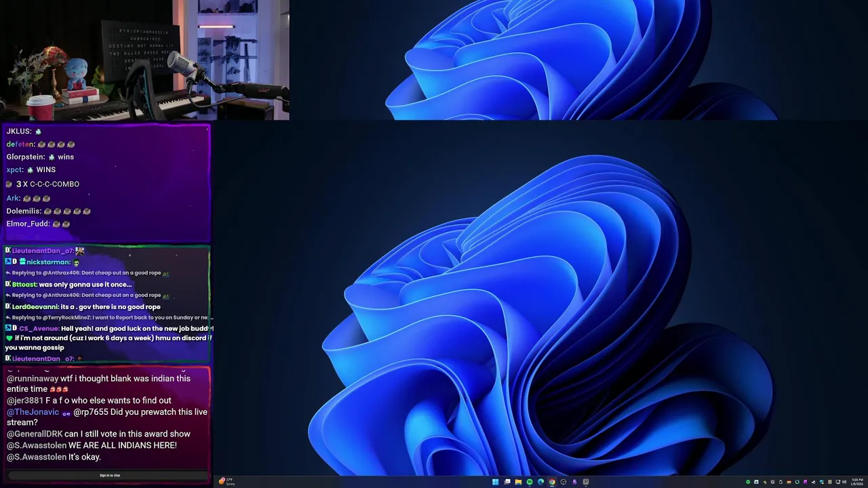Click the defeten chat entry

coord(40,144)
